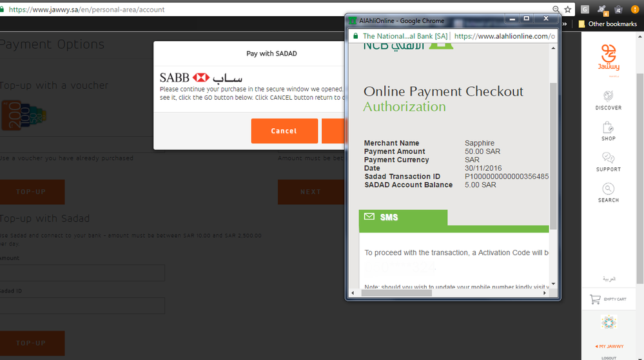This screenshot has height=360, width=644.
Task: Click the '50.00 SAR' payment amount
Action: click(483, 151)
